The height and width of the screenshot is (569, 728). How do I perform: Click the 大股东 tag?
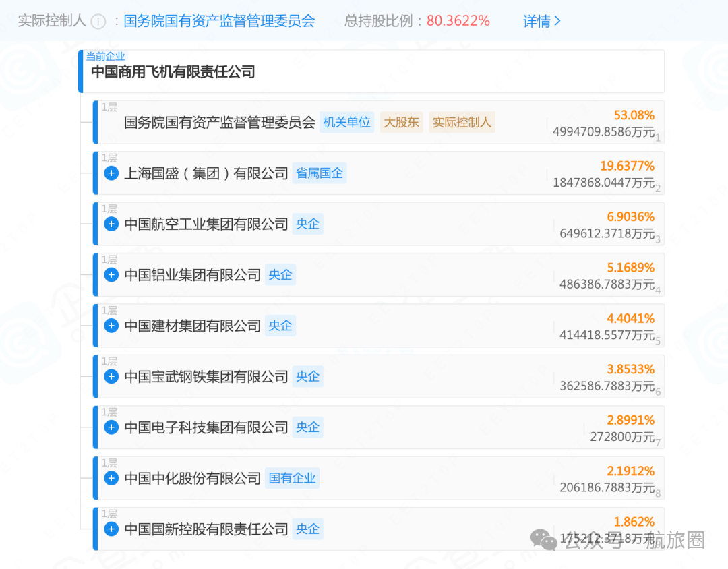(402, 122)
